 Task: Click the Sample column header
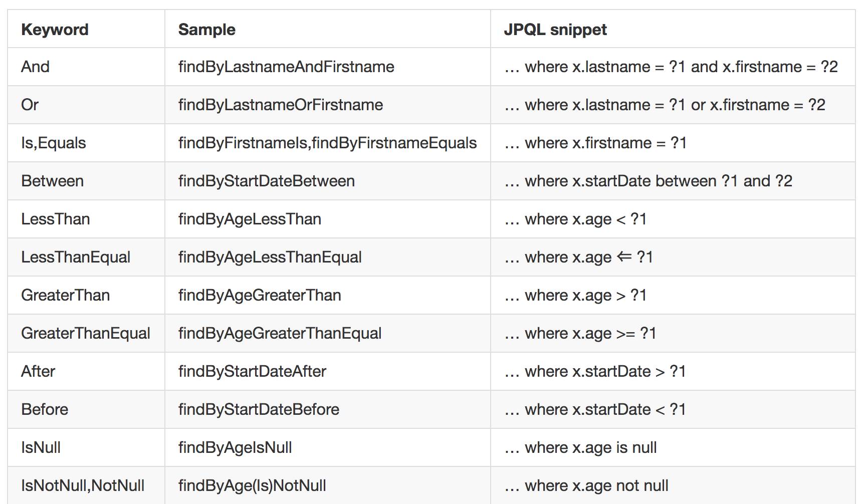point(206,30)
